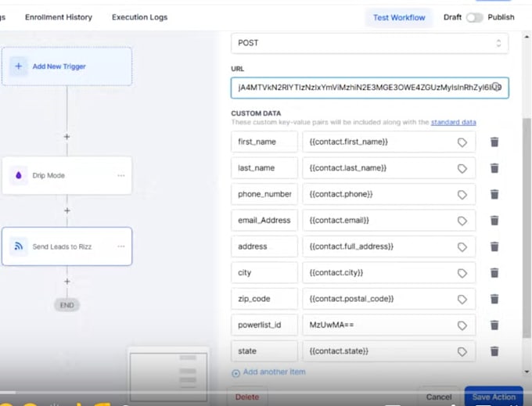
Task: Toggle the Draft/Publish switch
Action: pyautogui.click(x=474, y=17)
